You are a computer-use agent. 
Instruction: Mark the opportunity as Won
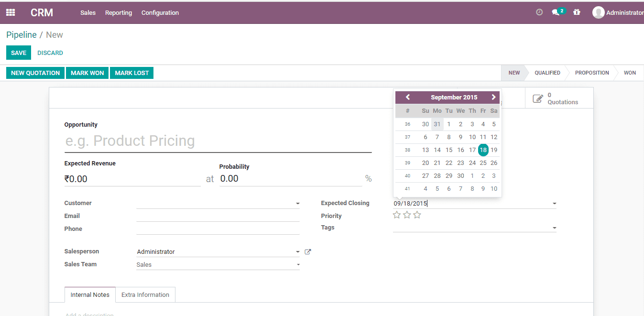pos(87,73)
